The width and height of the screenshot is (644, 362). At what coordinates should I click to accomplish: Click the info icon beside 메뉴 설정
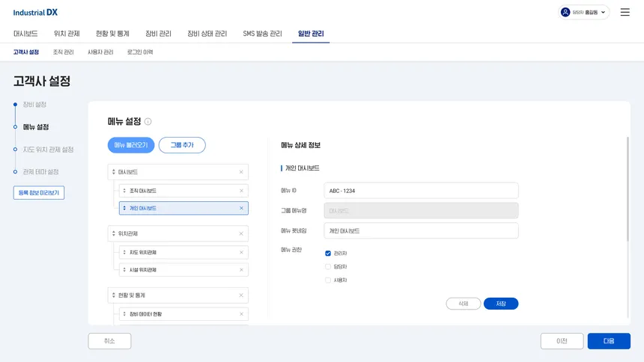pyautogui.click(x=148, y=121)
